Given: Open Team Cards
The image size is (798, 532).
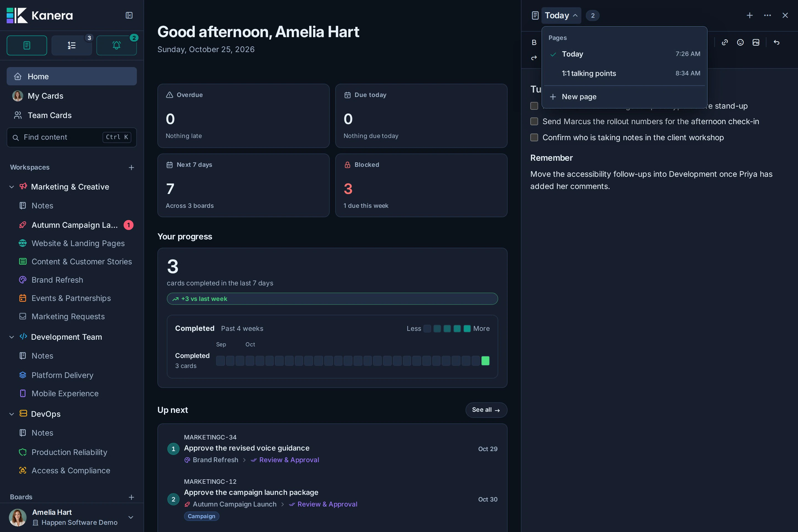Looking at the screenshot, I should (71, 115).
